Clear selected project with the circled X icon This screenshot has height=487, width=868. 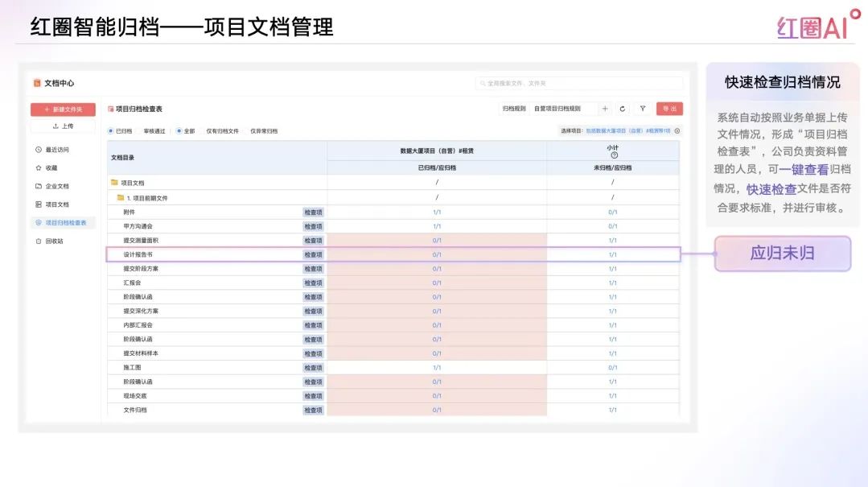click(677, 130)
